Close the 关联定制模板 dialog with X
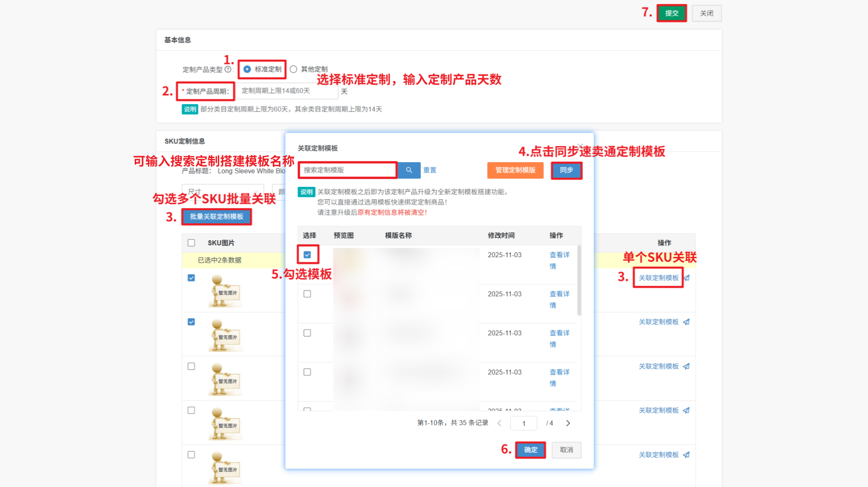Screen dimensions: 868x487 tap(580, 146)
